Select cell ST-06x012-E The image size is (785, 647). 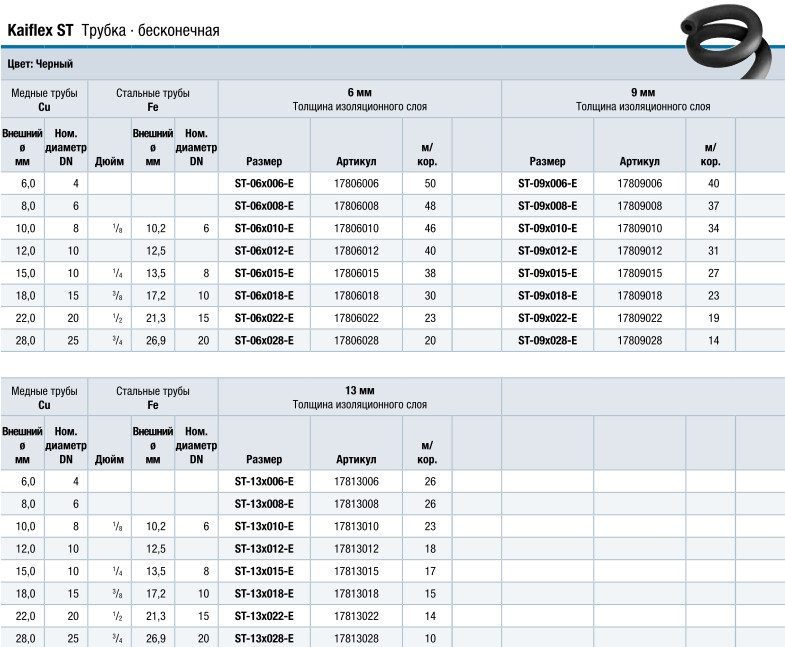coord(264,251)
